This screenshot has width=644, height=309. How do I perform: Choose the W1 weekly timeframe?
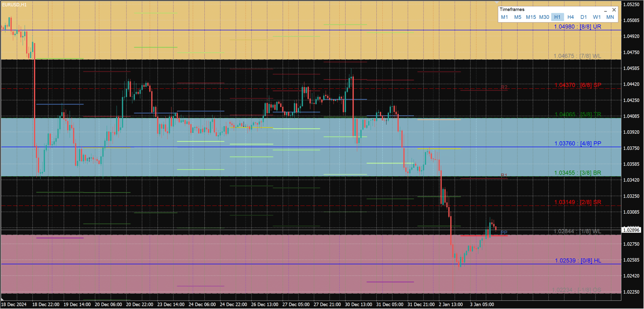597,17
